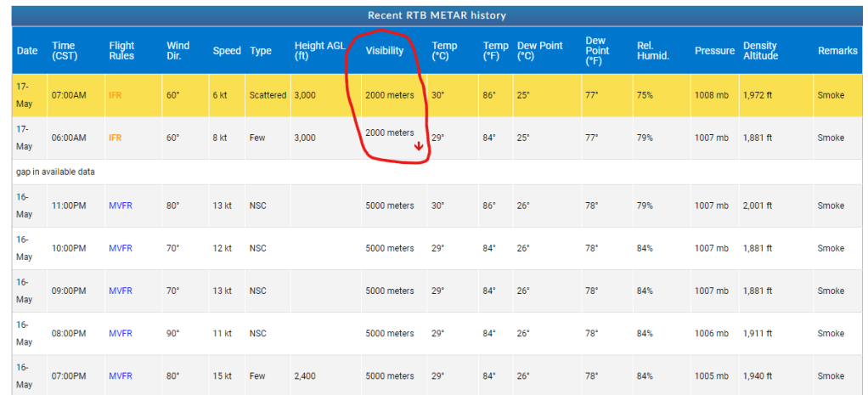Viewport: 868px width, 395px height.
Task: Select the Rel. Humid. column header
Action: 652,51
